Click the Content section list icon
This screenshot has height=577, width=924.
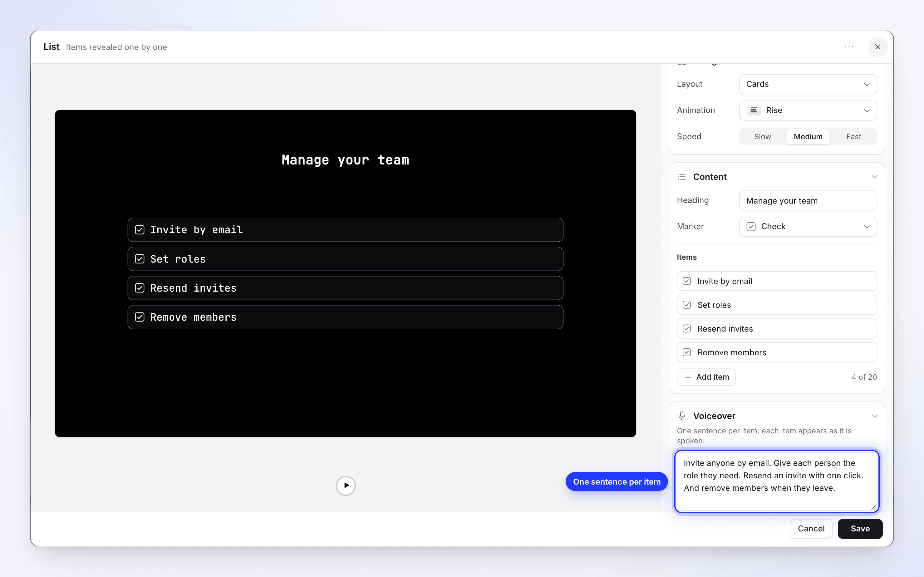(682, 177)
